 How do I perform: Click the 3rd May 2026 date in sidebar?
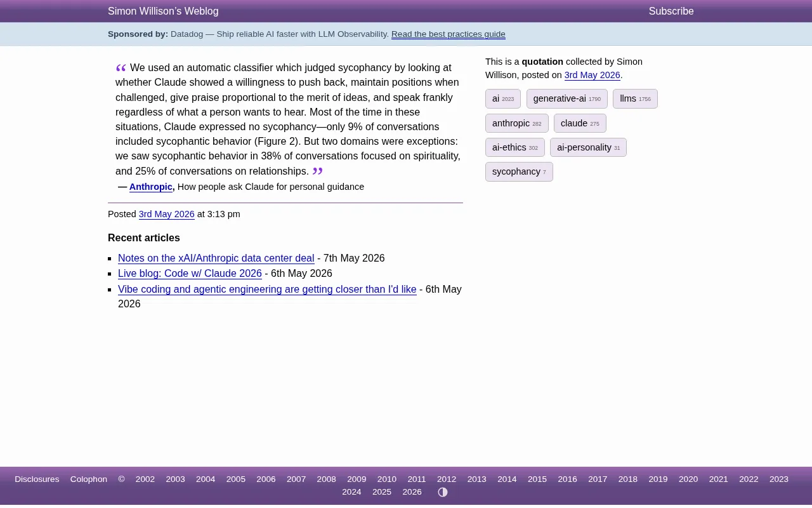point(593,75)
